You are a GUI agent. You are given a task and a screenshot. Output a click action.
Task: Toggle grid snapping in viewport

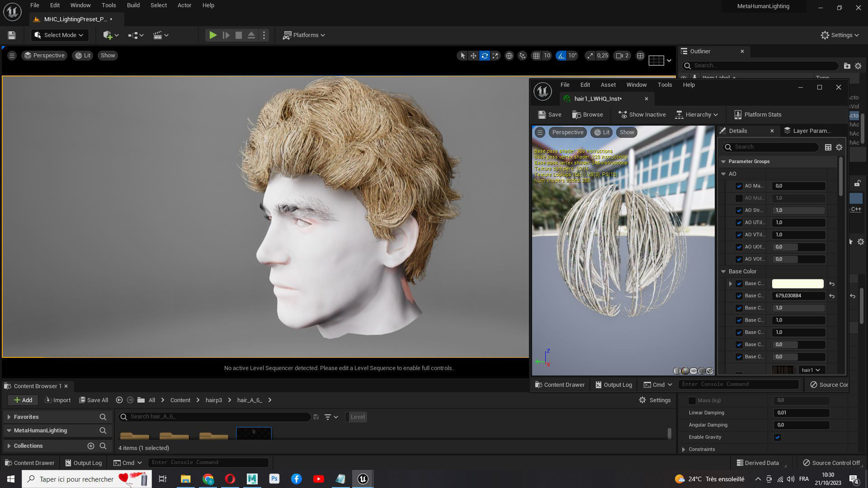[536, 56]
